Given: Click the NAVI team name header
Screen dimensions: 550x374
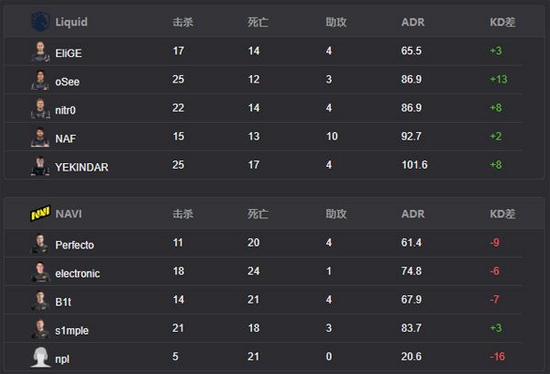Looking at the screenshot, I should (69, 214).
